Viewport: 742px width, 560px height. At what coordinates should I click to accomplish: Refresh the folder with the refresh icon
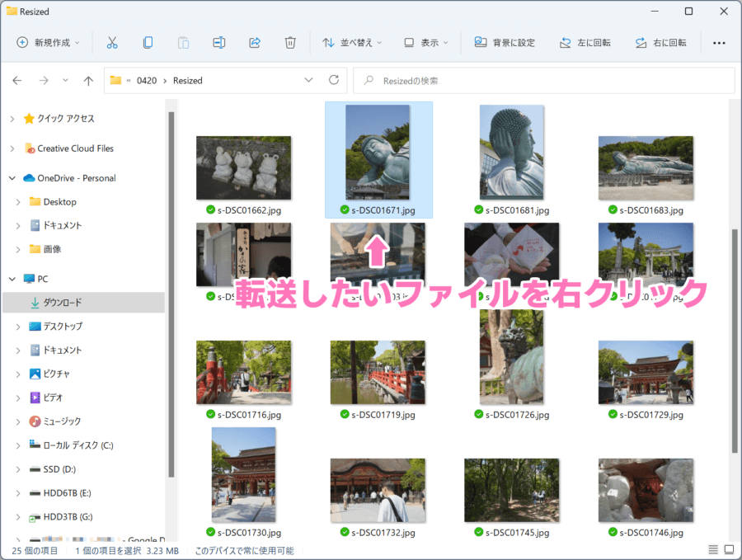(x=336, y=80)
